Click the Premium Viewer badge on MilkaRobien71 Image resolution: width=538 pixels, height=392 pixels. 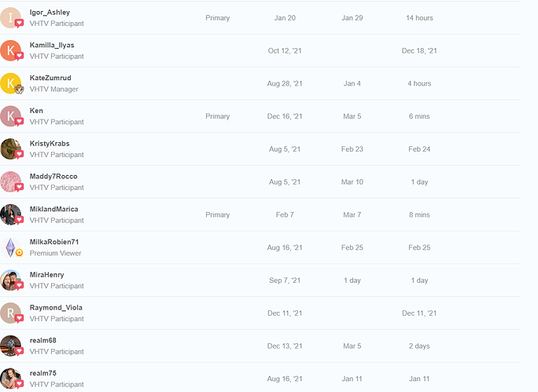tap(19, 253)
